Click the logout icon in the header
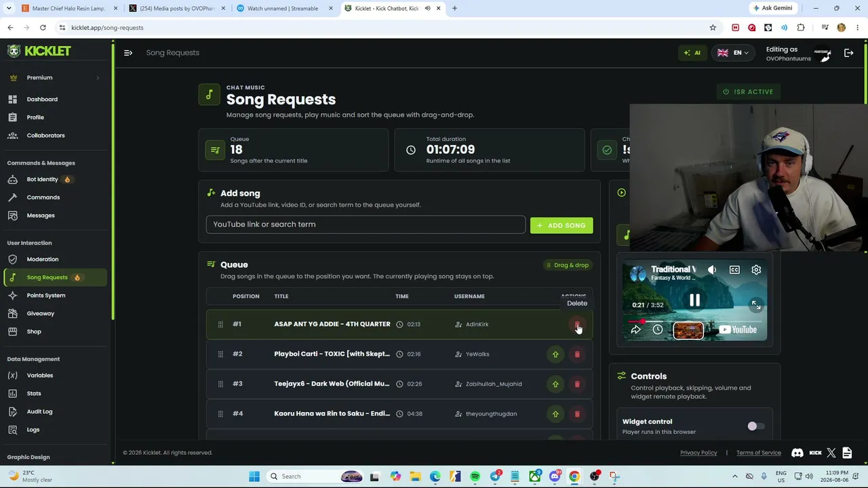Image resolution: width=868 pixels, height=488 pixels. click(848, 52)
